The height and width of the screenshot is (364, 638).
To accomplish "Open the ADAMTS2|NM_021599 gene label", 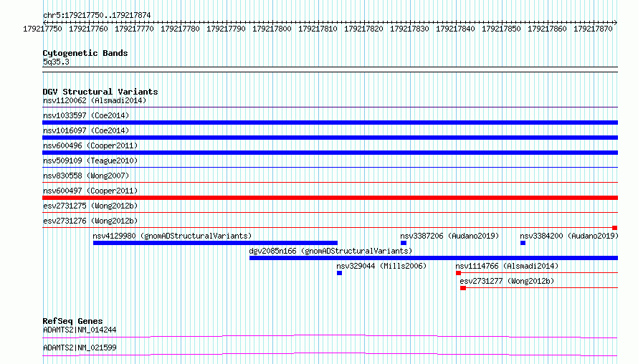I will coord(80,348).
